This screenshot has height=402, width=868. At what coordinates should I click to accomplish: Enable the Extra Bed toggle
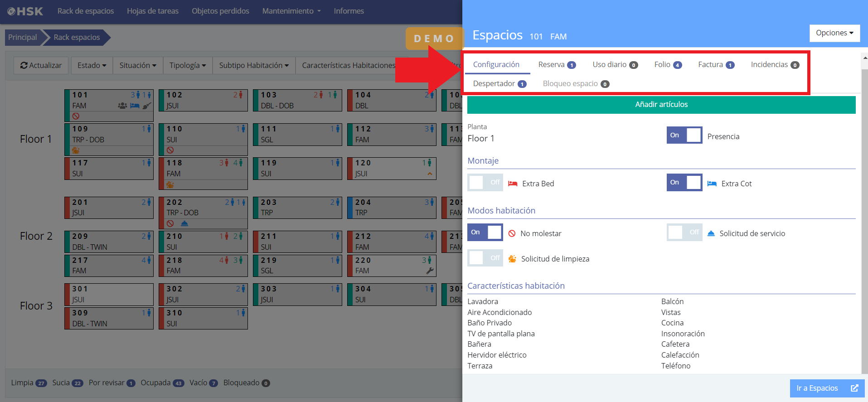[x=485, y=183]
